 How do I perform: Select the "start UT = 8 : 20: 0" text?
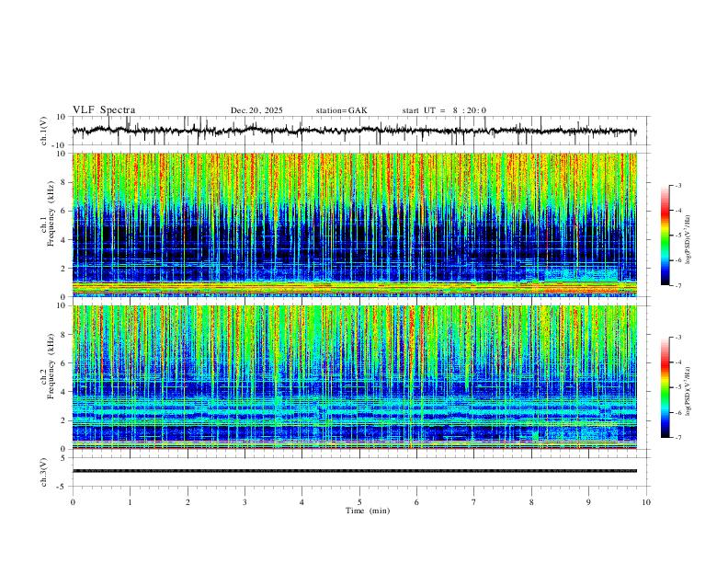point(444,110)
